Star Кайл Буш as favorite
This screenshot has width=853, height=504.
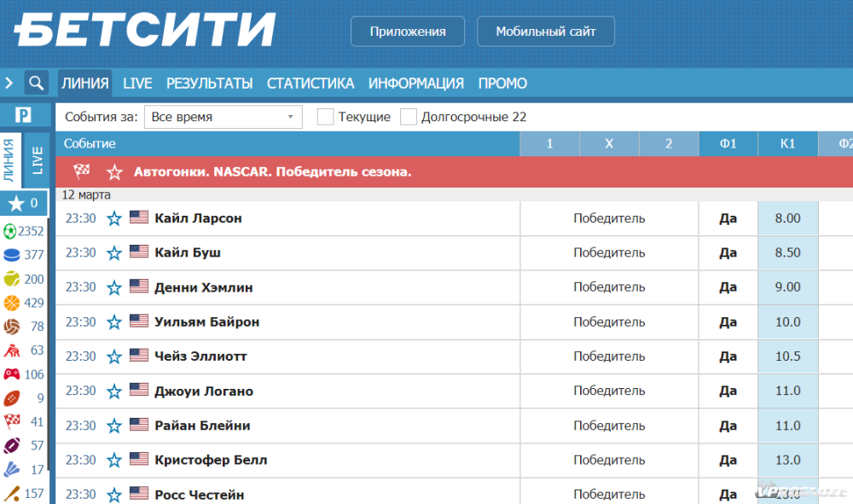pyautogui.click(x=114, y=252)
